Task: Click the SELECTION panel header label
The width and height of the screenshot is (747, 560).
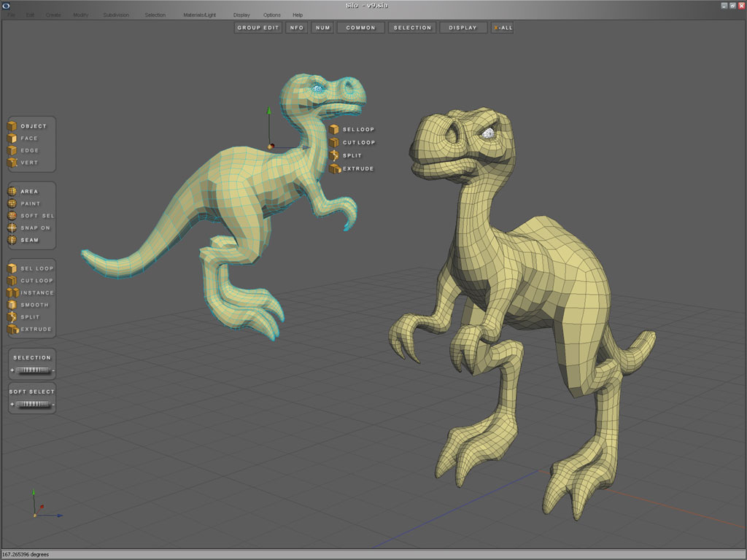Action: 32,357
